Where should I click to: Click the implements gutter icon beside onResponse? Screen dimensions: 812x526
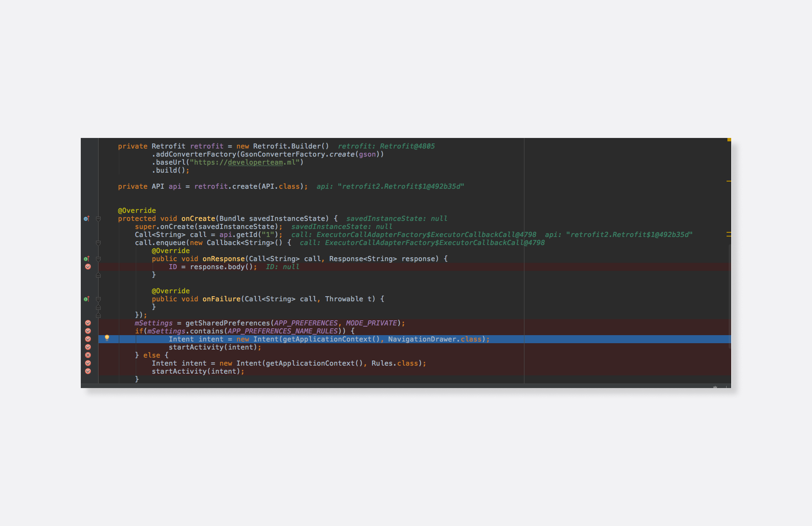(86, 259)
